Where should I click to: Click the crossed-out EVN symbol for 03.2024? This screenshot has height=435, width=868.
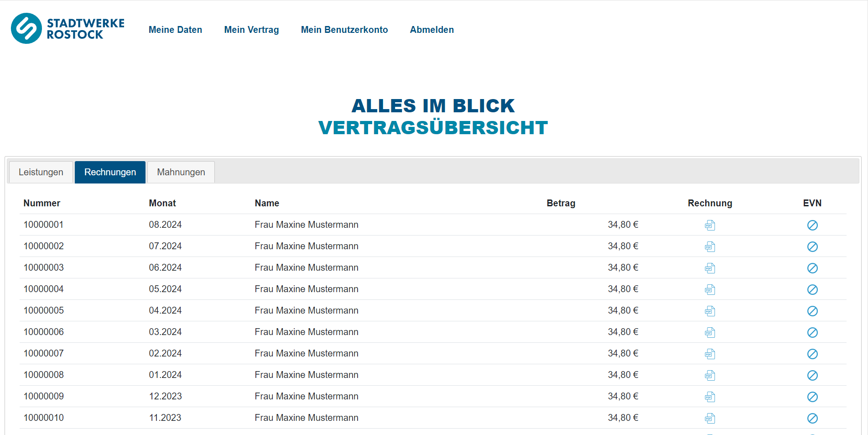click(813, 332)
